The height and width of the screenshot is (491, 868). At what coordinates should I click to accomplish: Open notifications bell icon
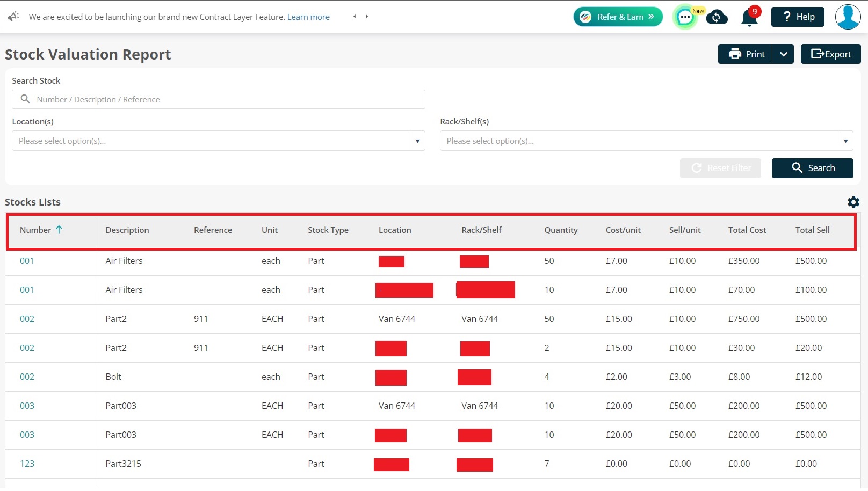click(749, 17)
